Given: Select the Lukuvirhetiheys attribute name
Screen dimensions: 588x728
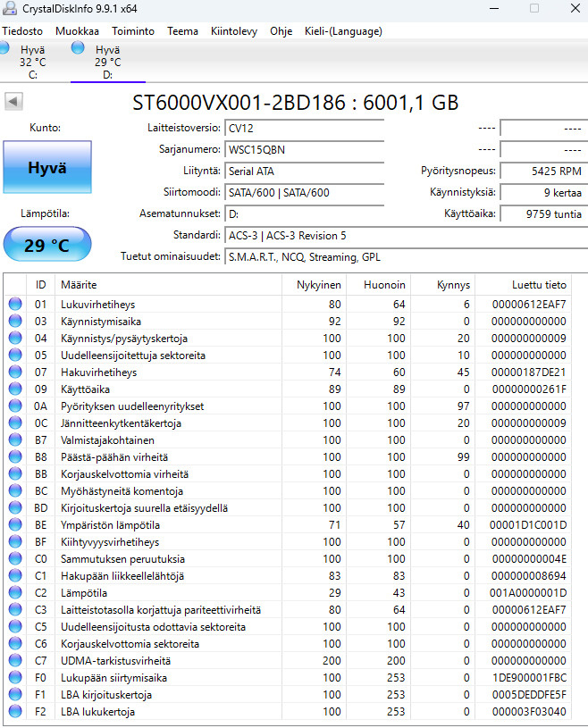Looking at the screenshot, I should pyautogui.click(x=98, y=304).
